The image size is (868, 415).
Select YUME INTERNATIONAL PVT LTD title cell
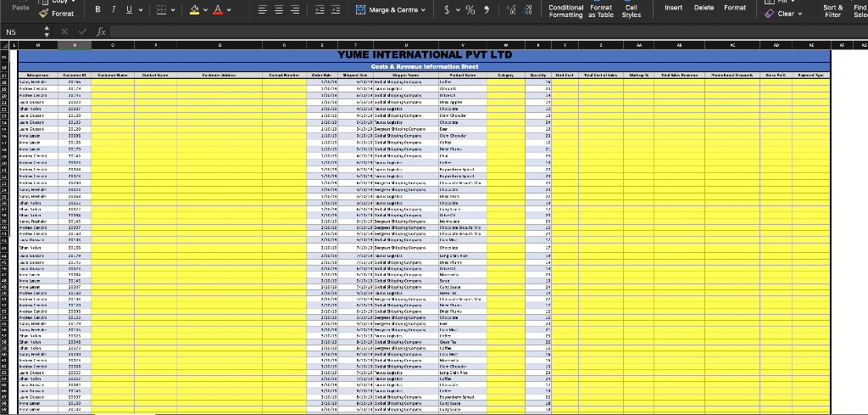pos(425,55)
